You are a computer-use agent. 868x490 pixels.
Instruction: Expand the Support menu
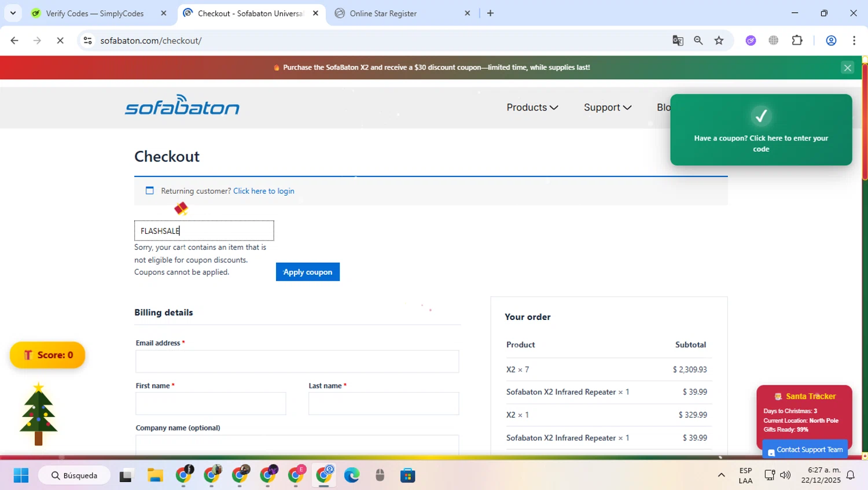pyautogui.click(x=608, y=108)
